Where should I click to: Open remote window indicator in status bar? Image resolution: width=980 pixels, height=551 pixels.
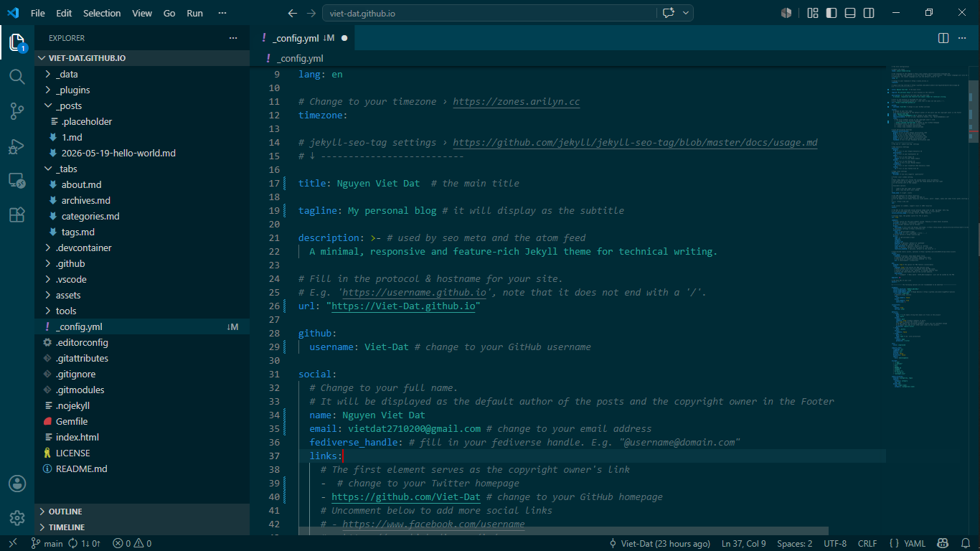(12, 544)
